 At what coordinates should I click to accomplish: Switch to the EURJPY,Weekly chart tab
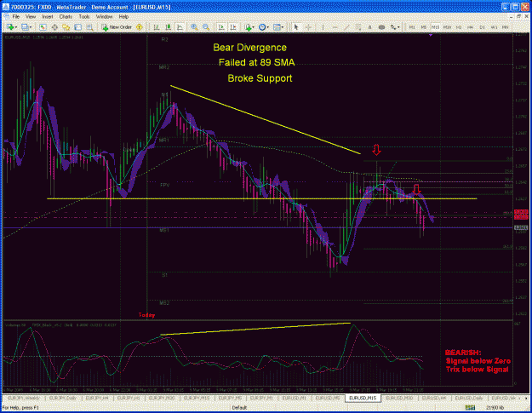pyautogui.click(x=24, y=398)
